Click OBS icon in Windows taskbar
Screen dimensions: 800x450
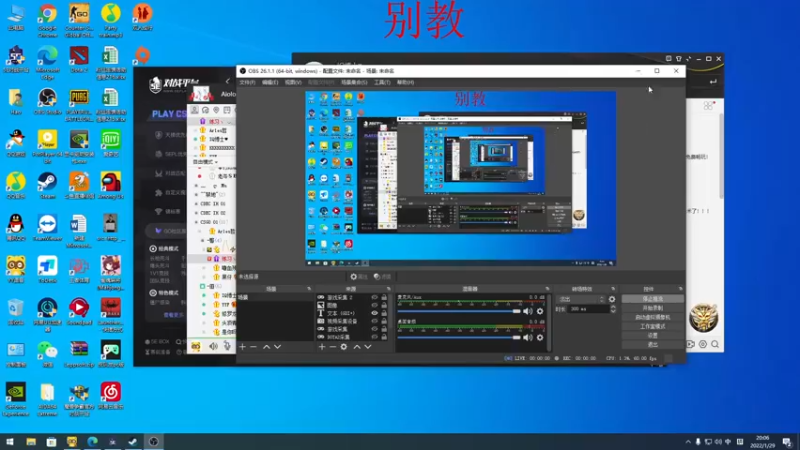154,442
